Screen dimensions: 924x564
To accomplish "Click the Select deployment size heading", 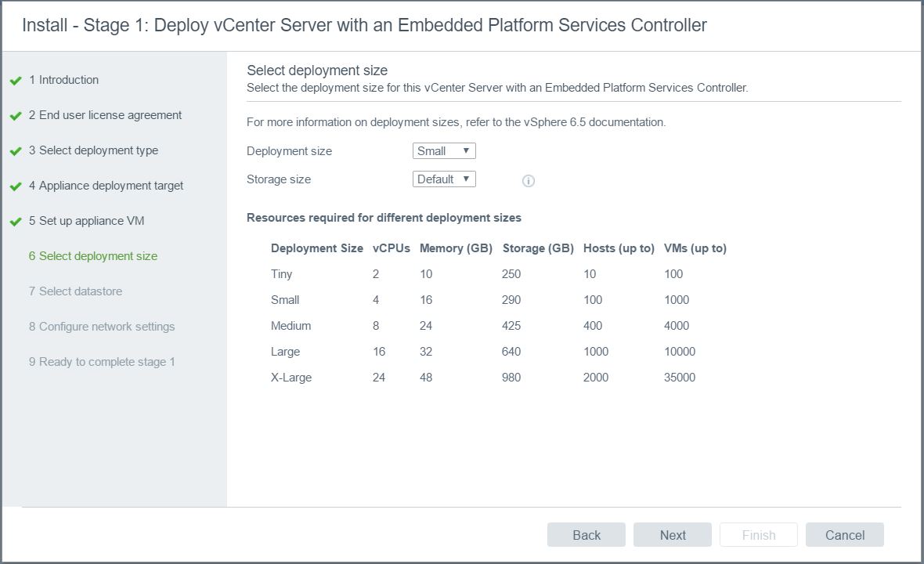I will coord(317,70).
